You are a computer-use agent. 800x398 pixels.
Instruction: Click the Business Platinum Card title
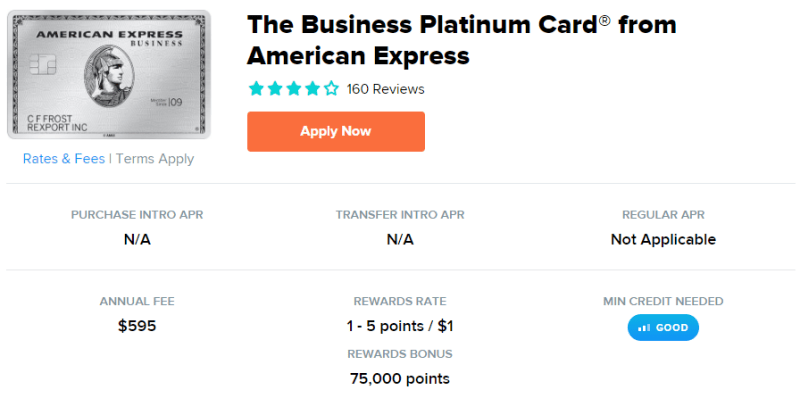pos(462,40)
